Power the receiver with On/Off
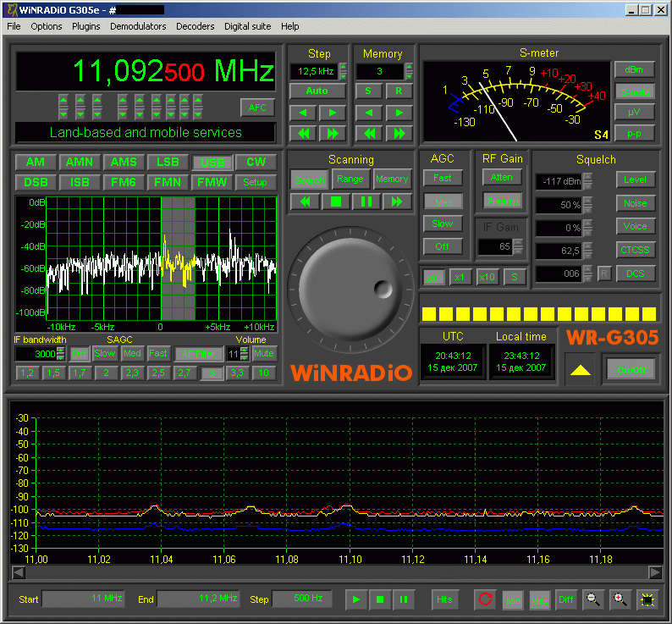Image resolution: width=672 pixels, height=624 pixels. coord(631,370)
